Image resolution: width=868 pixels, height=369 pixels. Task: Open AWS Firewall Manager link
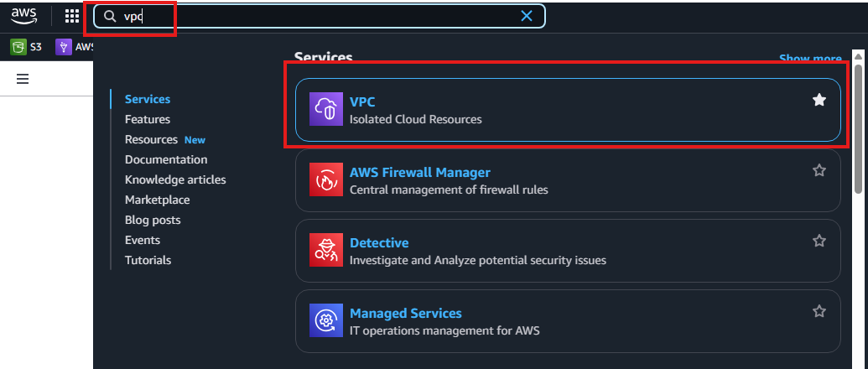click(419, 172)
